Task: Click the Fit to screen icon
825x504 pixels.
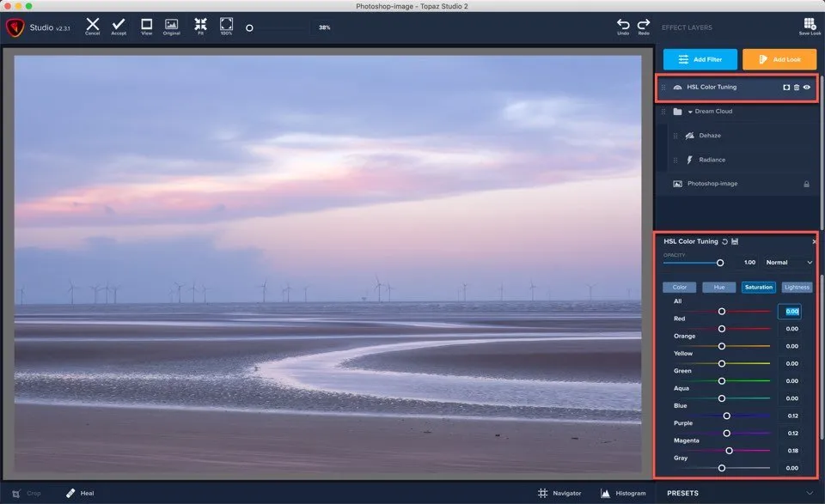Action: tap(200, 24)
